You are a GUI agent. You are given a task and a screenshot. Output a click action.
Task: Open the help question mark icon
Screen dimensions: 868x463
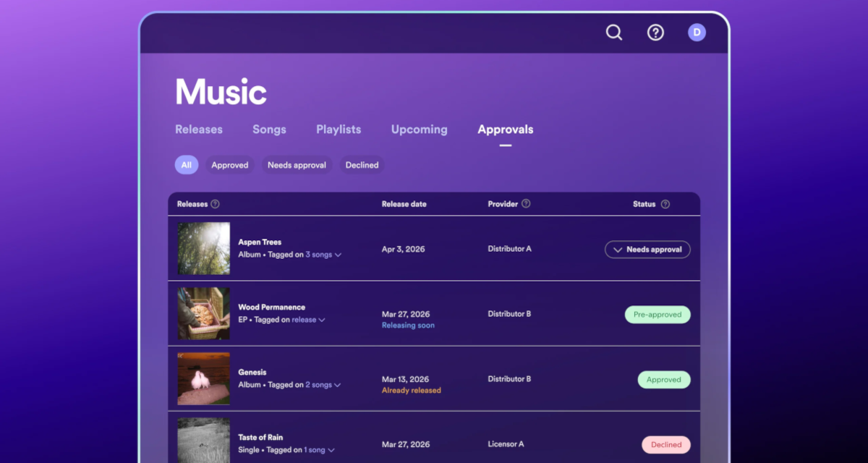[x=655, y=33]
